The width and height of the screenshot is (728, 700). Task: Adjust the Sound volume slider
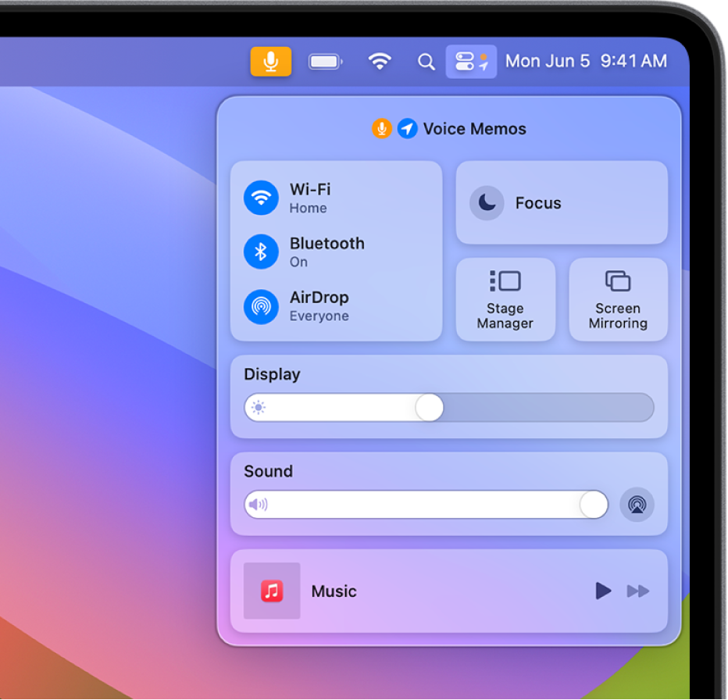426,505
